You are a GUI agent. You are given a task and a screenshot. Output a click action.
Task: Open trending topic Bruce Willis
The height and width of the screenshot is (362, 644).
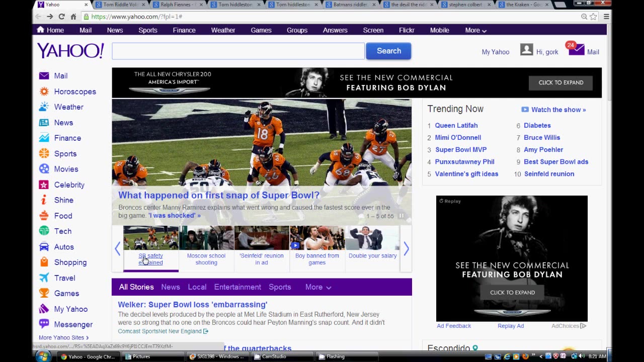tap(542, 137)
